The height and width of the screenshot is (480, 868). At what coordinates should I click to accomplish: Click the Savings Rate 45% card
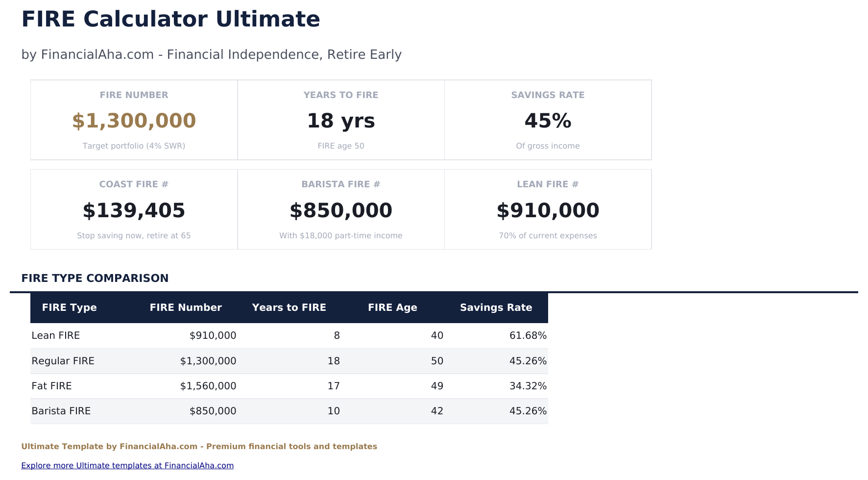coord(548,120)
